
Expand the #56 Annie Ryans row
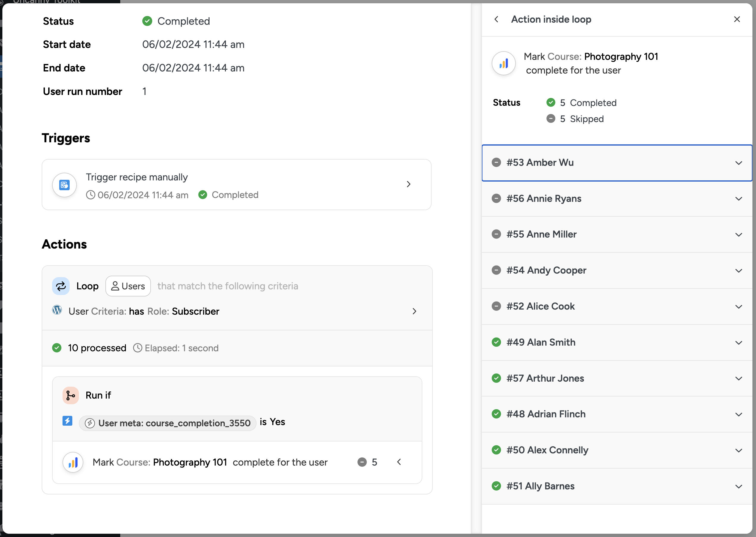738,199
